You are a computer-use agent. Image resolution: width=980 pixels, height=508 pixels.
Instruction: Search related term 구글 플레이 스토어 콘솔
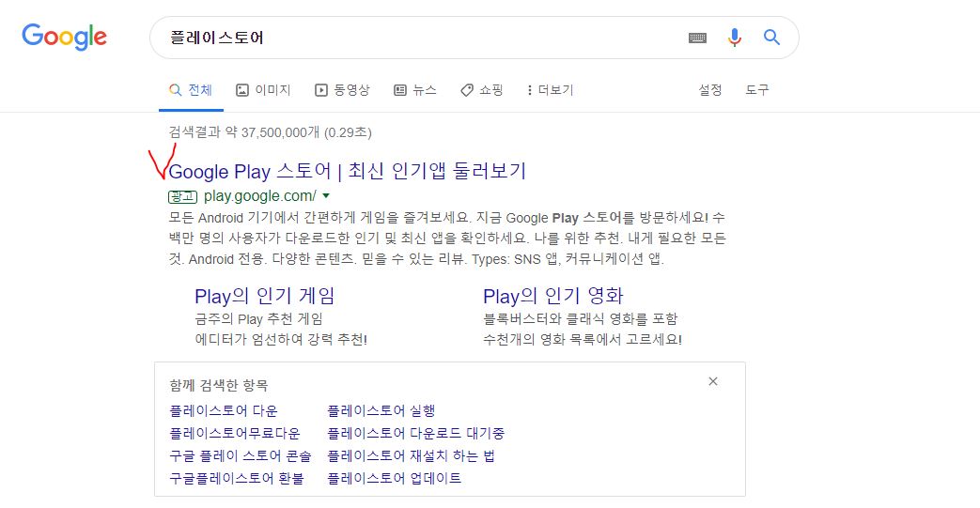[x=240, y=456]
